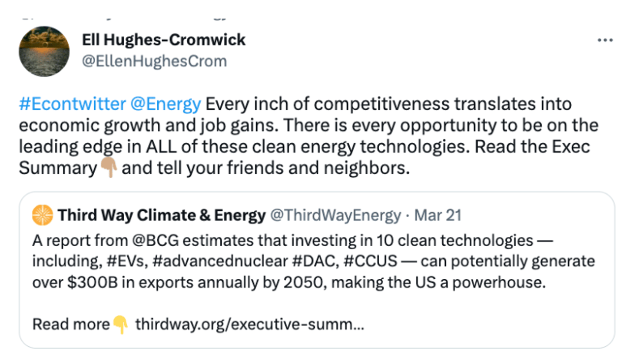
Task: Click the yellow pointing-down emoji beside "Read more"
Action: click(x=120, y=324)
